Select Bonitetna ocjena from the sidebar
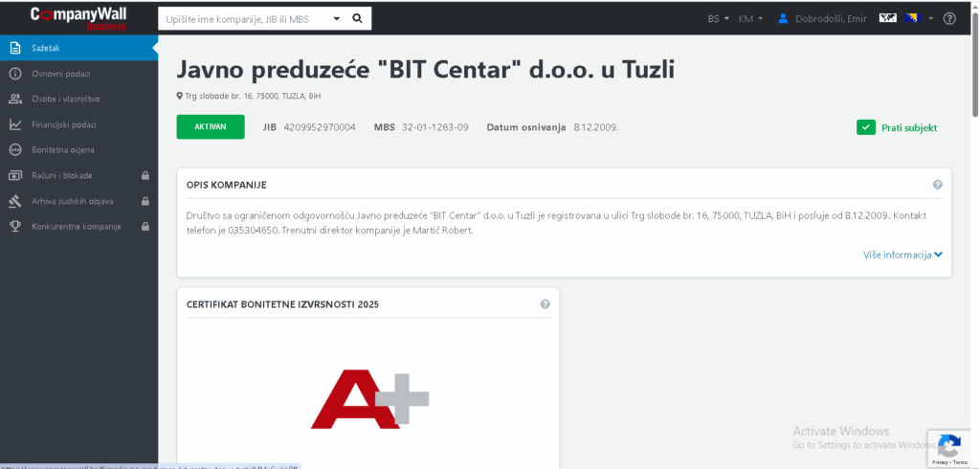 tap(62, 149)
